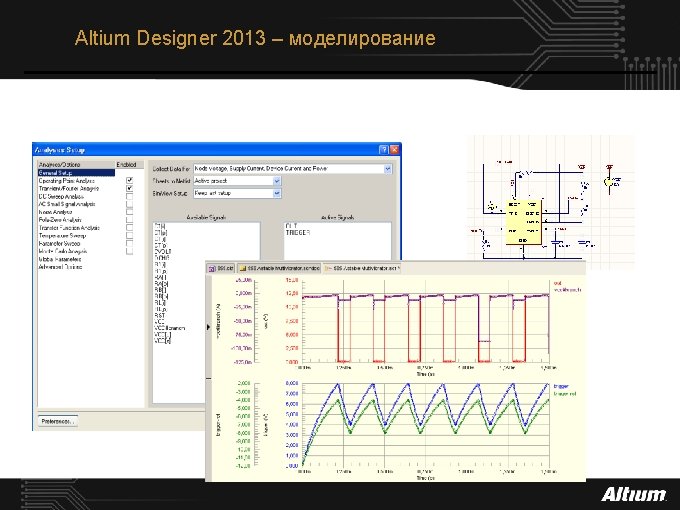The image size is (680, 510).
Task: Switch to the 555 Astable Multivibrator schdoc tab
Action: 280,268
